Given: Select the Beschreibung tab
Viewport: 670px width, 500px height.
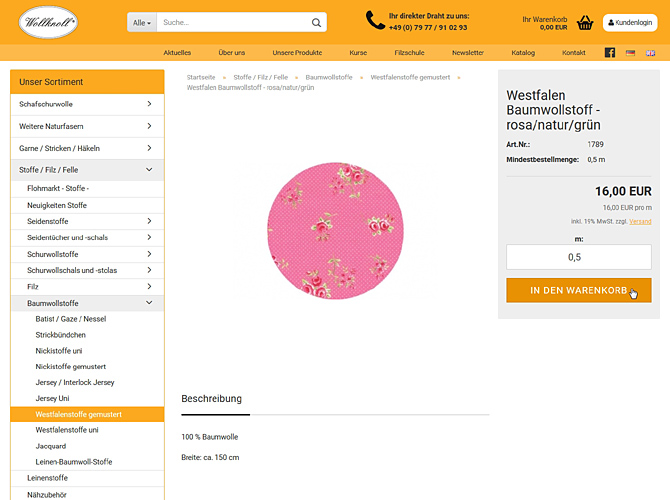Looking at the screenshot, I should pyautogui.click(x=212, y=399).
